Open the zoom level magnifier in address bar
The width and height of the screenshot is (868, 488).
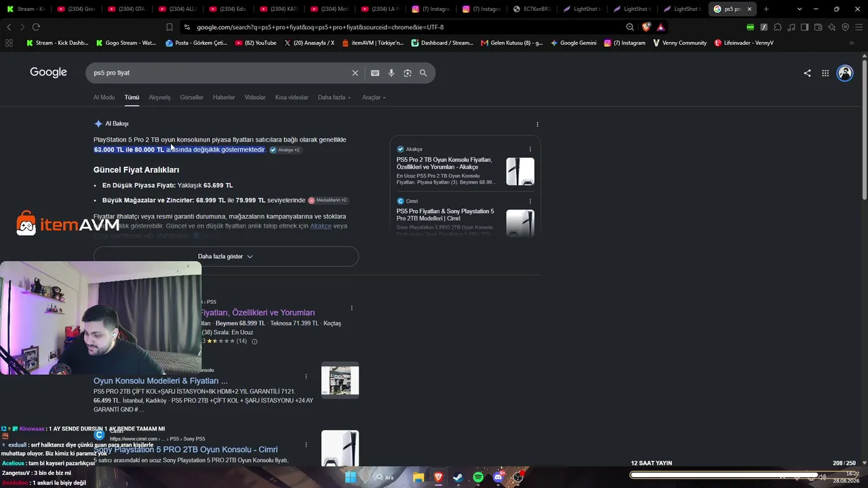pyautogui.click(x=630, y=27)
